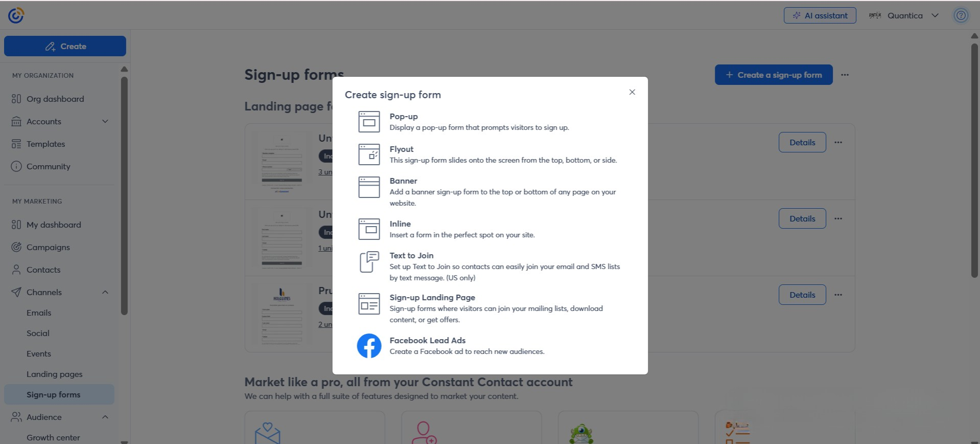Go to Campaigns in the sidebar
This screenshot has height=444, width=980.
click(x=48, y=247)
